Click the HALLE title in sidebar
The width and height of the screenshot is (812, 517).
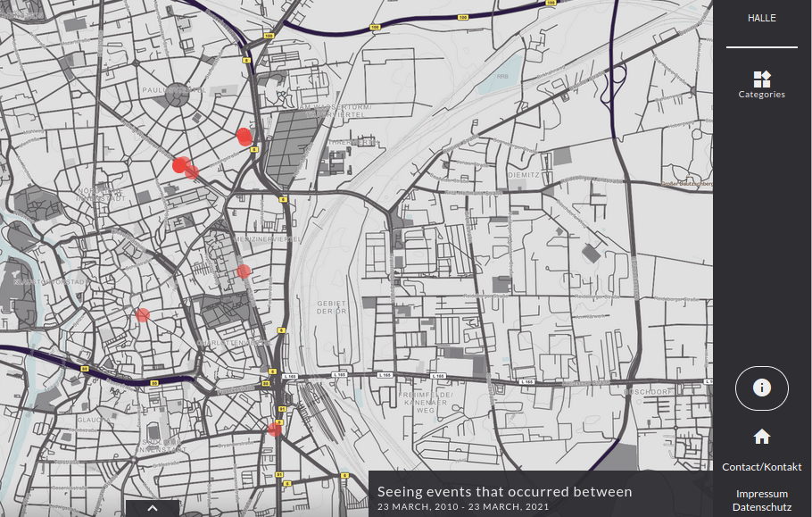761,18
